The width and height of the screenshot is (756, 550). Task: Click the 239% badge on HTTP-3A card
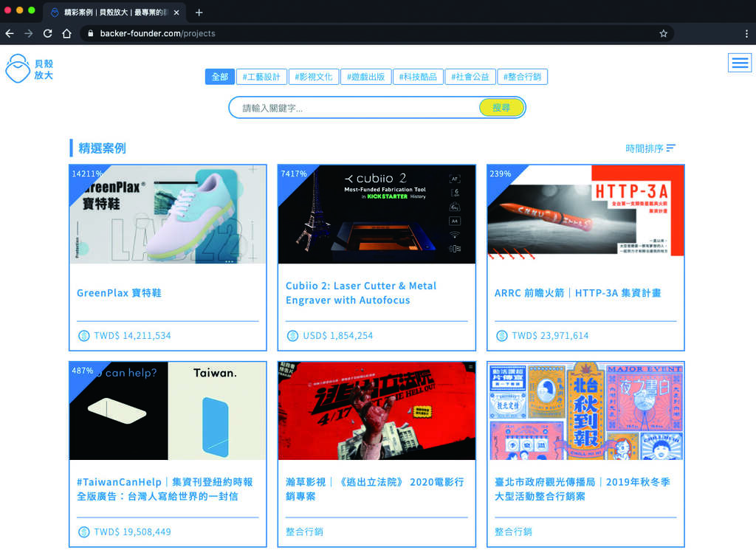coord(500,173)
